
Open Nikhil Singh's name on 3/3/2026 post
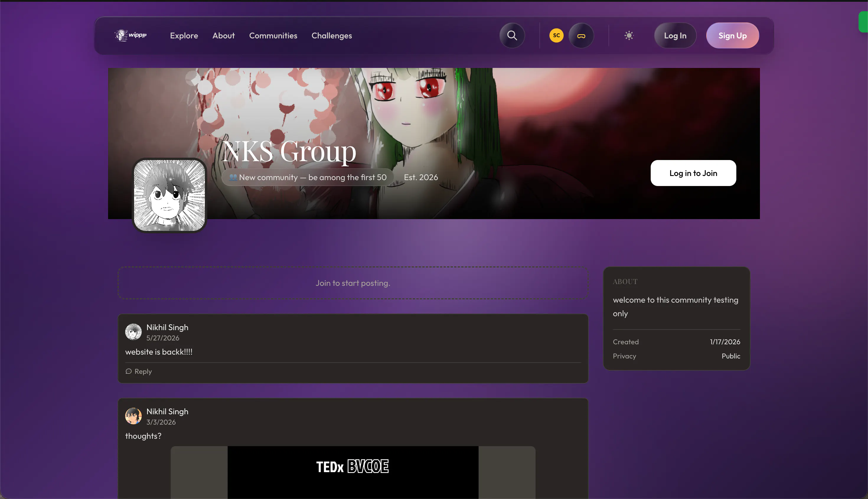coord(167,411)
